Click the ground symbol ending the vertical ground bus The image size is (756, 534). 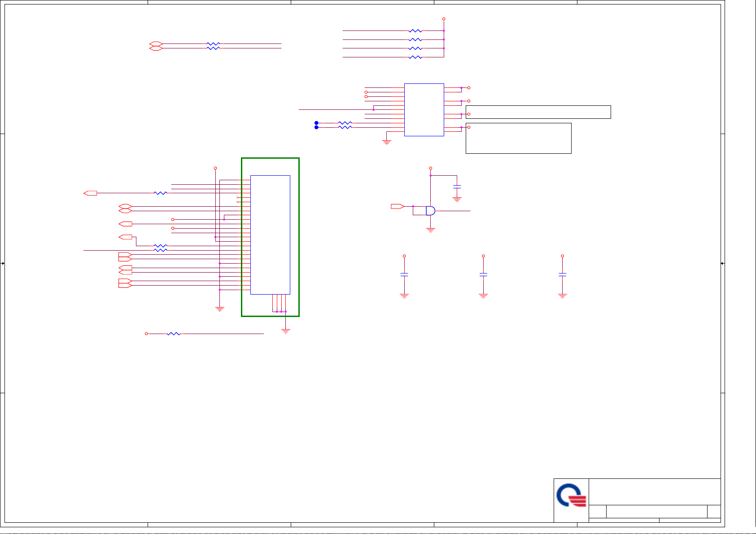(x=220, y=309)
